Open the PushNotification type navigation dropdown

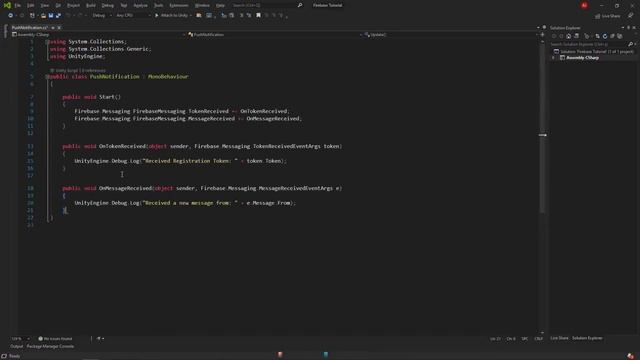coord(275,35)
